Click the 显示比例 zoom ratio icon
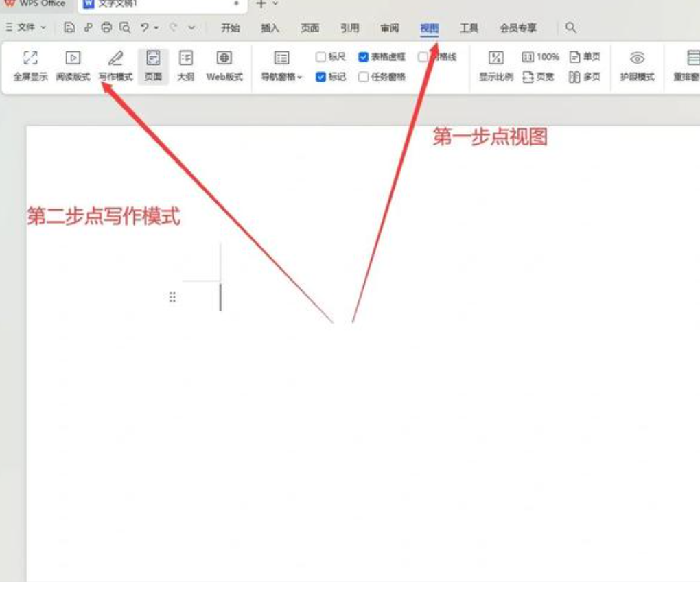 [x=495, y=59]
